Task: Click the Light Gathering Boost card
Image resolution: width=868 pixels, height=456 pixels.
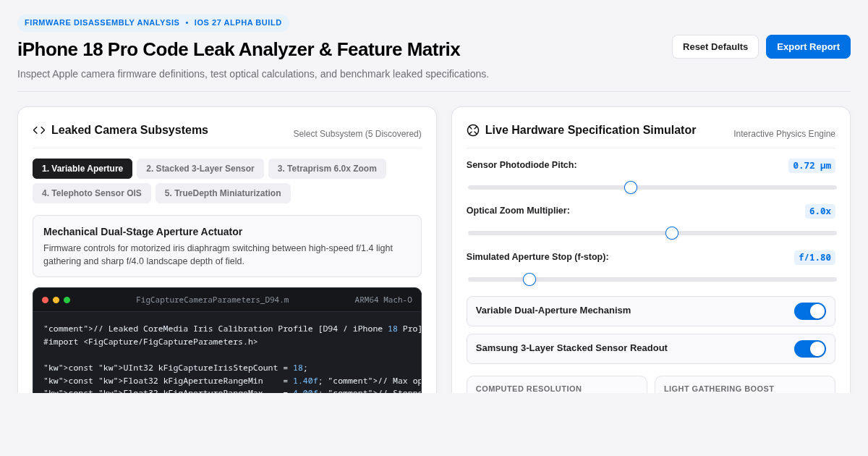Action: (x=745, y=385)
